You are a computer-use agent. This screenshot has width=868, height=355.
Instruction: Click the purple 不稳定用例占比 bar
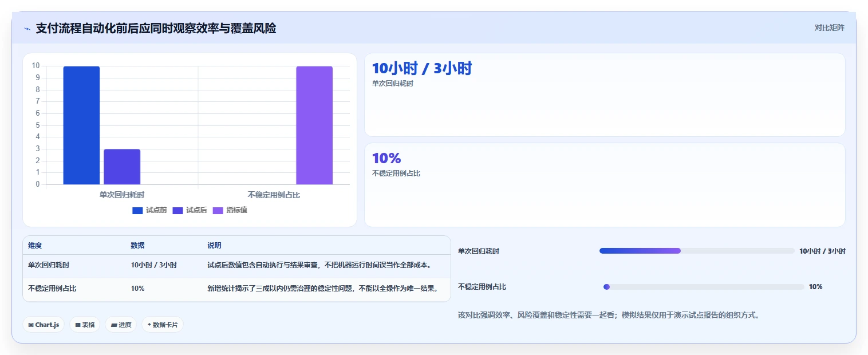tap(314, 125)
